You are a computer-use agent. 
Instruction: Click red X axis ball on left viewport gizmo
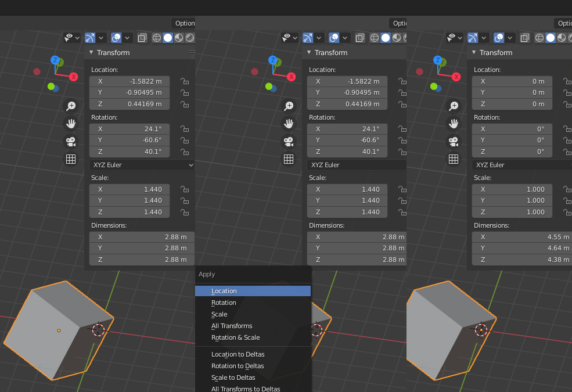(x=74, y=77)
